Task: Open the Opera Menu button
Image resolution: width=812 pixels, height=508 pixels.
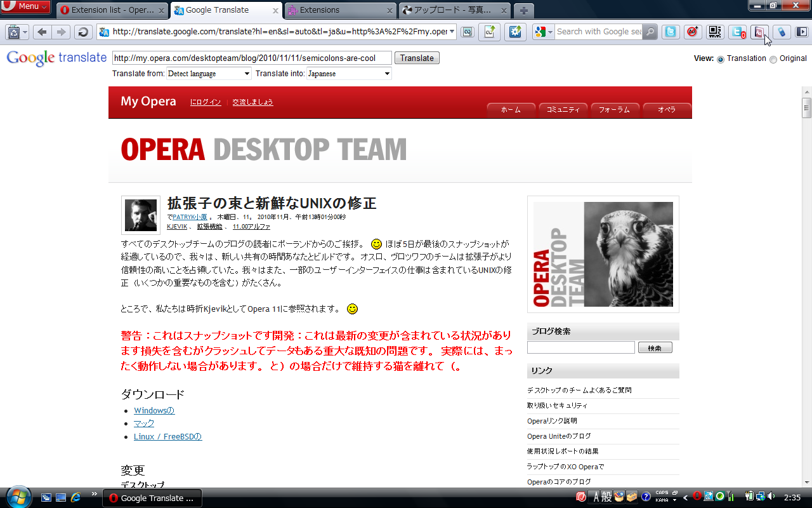Action: [26, 7]
